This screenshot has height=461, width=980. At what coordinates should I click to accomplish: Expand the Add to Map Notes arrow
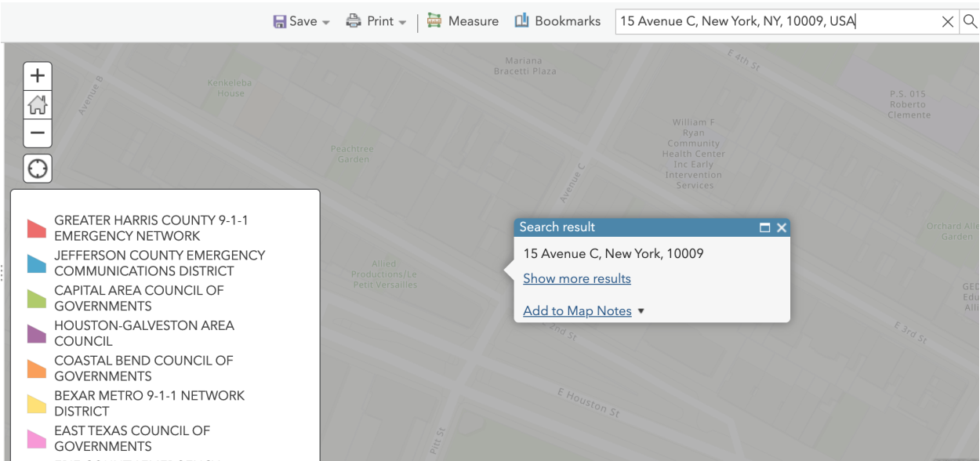pos(641,311)
